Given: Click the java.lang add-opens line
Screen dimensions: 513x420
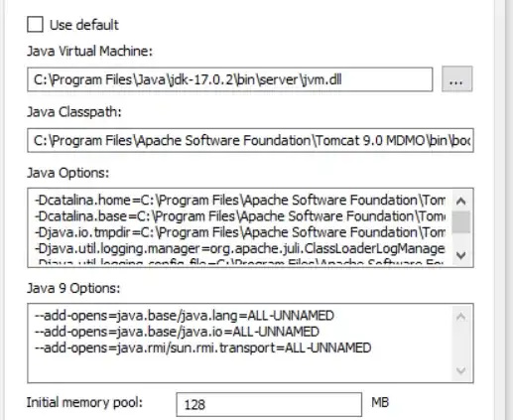Looking at the screenshot, I should 185,316.
